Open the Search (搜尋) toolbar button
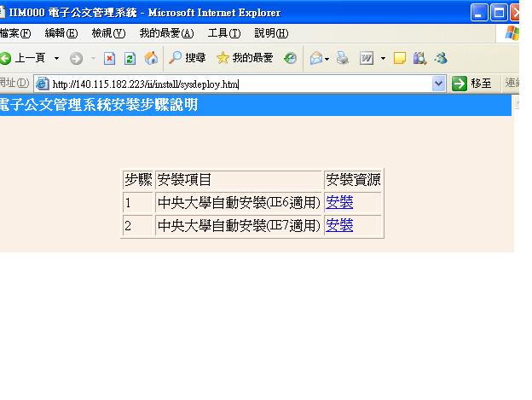This screenshot has height=400, width=532. click(x=187, y=58)
